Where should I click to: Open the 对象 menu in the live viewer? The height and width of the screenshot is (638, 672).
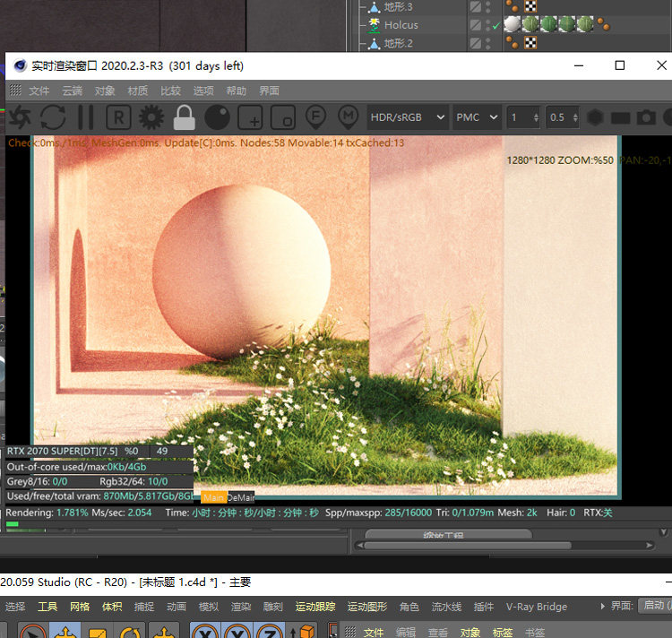coord(105,91)
